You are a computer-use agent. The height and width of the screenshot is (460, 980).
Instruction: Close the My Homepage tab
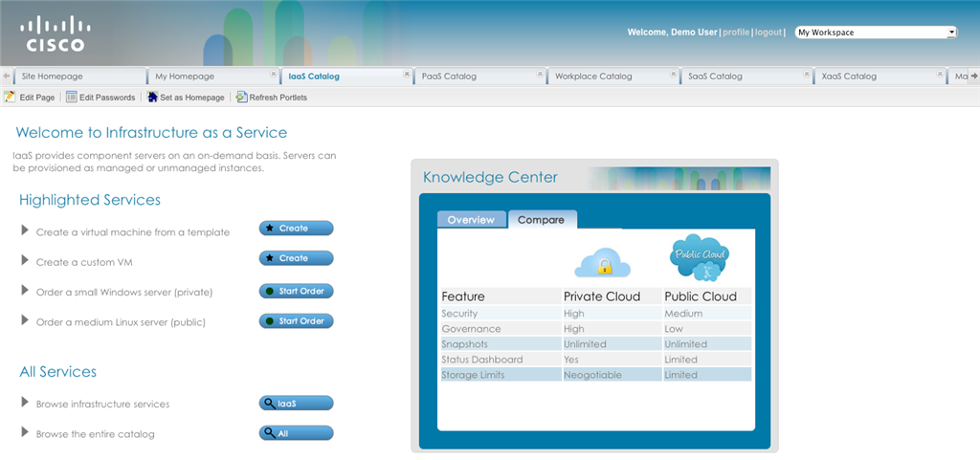coord(273,74)
